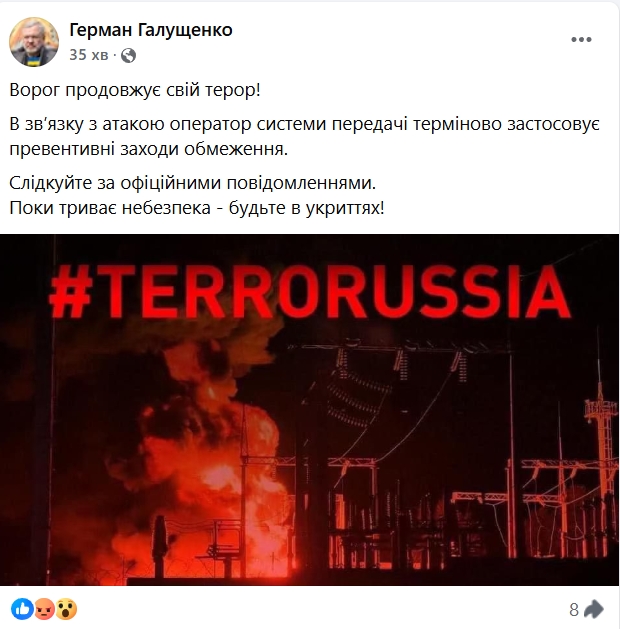Click the blue thumbs-up Like reaction icon
This screenshot has width=620, height=629.
click(22, 609)
